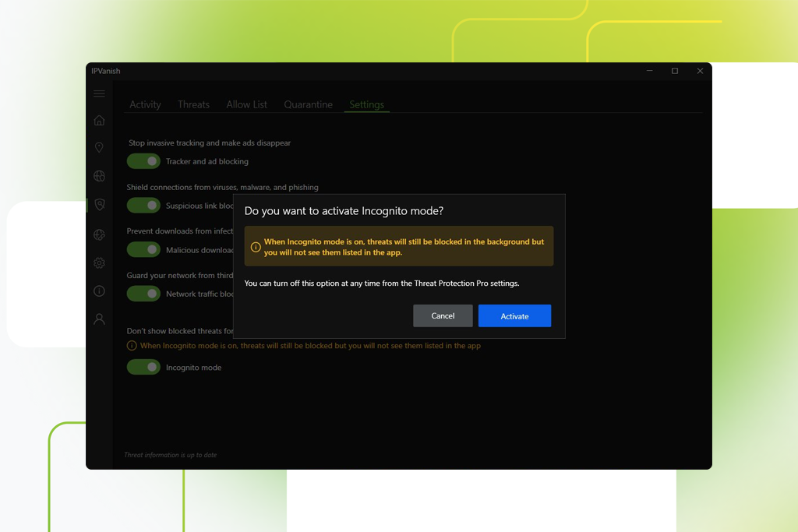Click the IPVanish window title
Image resolution: width=798 pixels, height=532 pixels.
pos(106,71)
